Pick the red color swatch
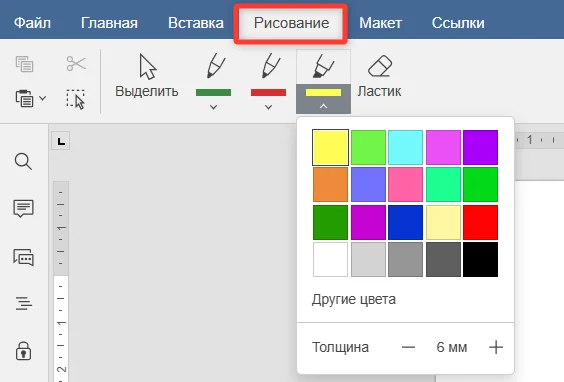The width and height of the screenshot is (564, 382). click(x=481, y=222)
